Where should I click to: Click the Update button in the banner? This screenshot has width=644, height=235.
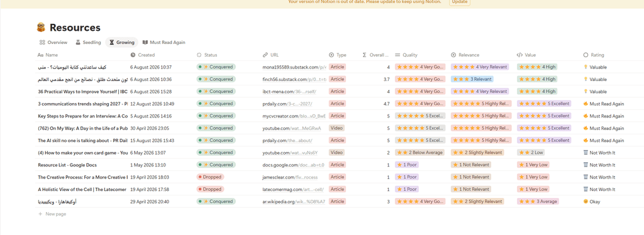pyautogui.click(x=460, y=2)
